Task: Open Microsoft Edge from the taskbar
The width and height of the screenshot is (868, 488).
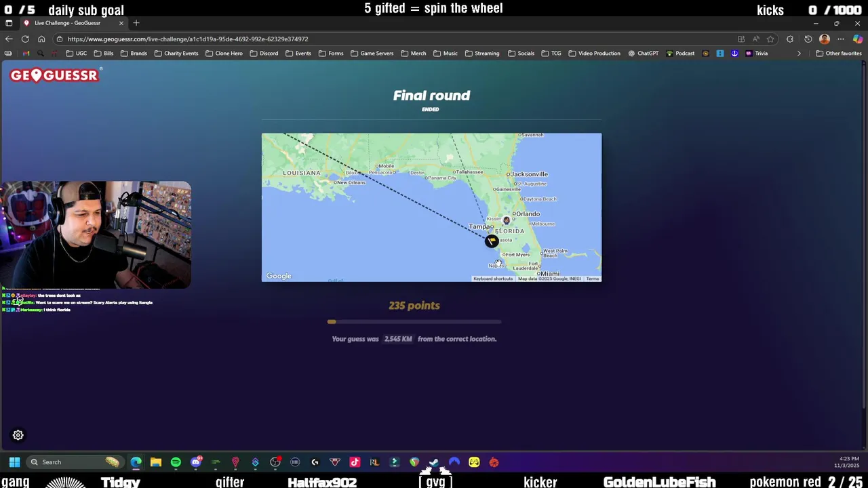Action: tap(136, 462)
